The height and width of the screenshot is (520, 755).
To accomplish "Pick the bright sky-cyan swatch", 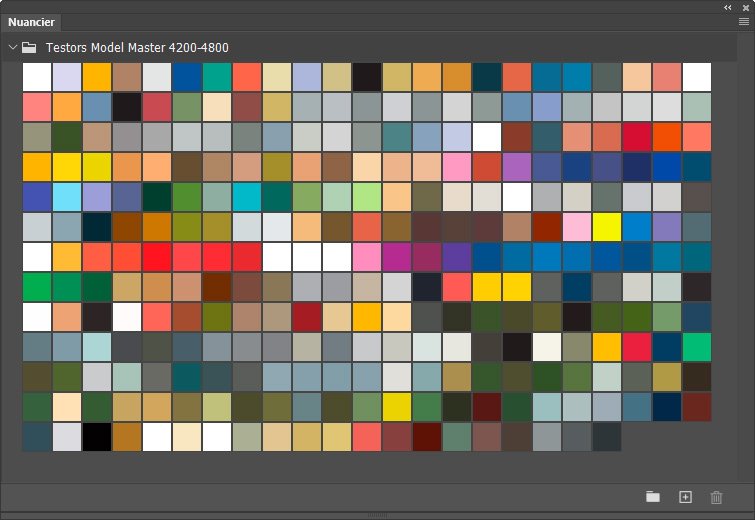I will (x=67, y=197).
